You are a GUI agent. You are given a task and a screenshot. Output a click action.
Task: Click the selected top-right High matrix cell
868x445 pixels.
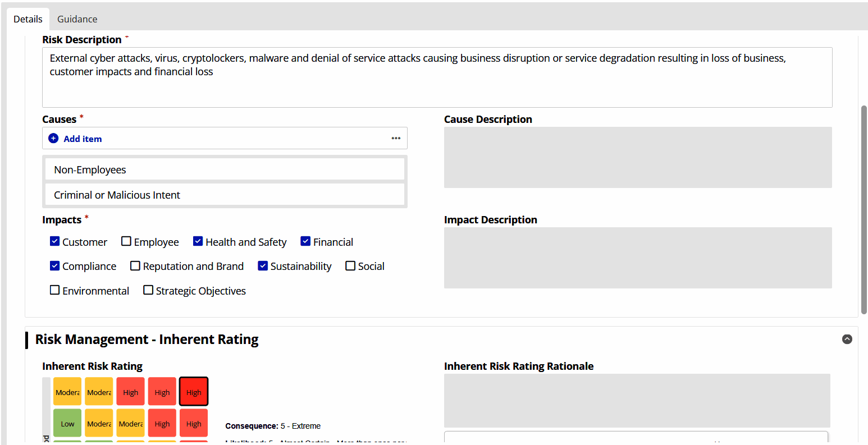[194, 392]
